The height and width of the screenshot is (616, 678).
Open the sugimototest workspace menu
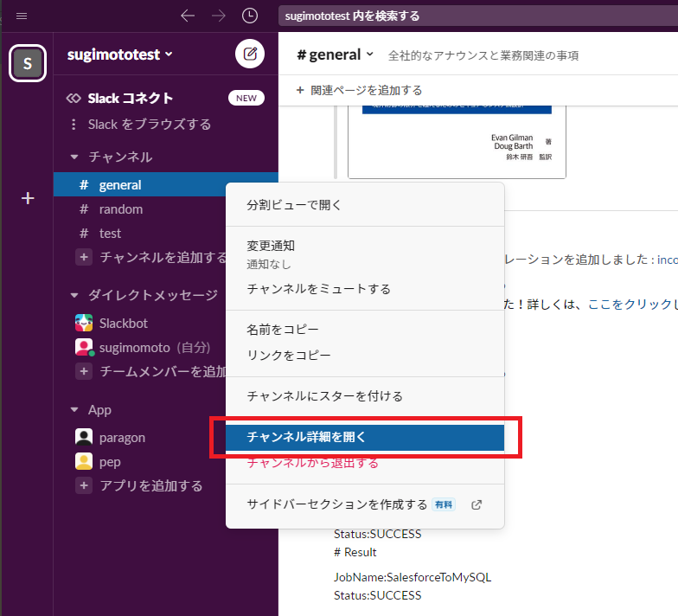click(x=119, y=55)
